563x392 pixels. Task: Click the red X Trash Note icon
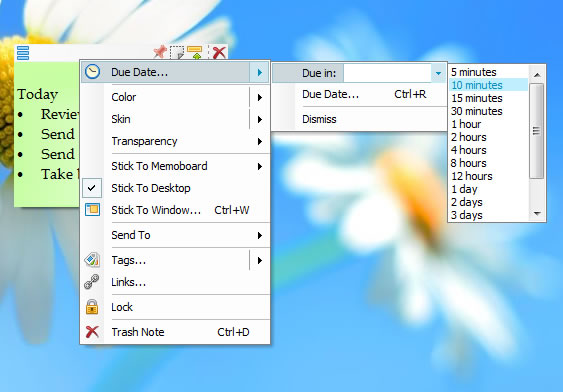pos(92,332)
